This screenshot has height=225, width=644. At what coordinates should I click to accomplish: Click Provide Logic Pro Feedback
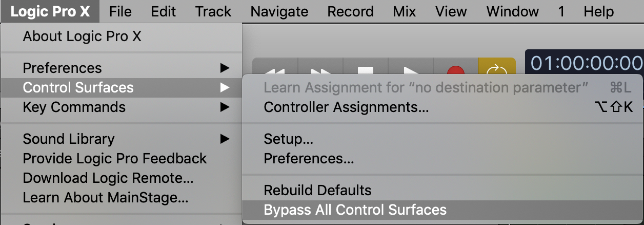pos(115,158)
